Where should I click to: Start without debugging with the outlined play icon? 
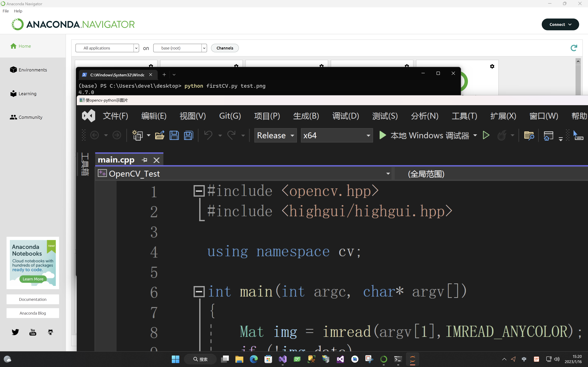click(x=486, y=135)
